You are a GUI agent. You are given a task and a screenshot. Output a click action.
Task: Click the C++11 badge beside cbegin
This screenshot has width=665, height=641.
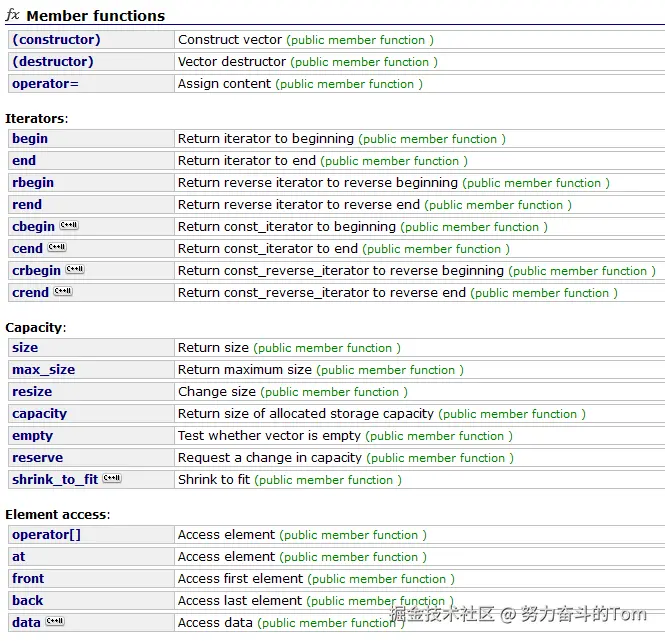point(69,226)
